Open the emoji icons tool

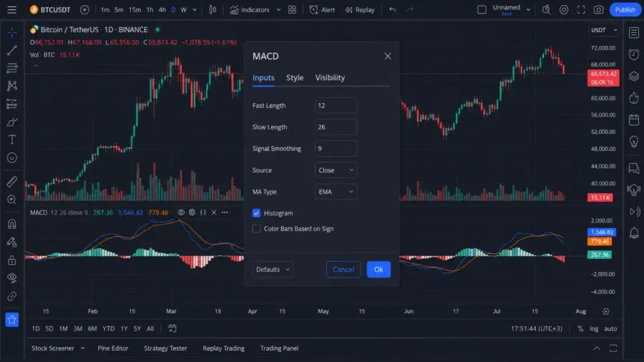(12, 157)
